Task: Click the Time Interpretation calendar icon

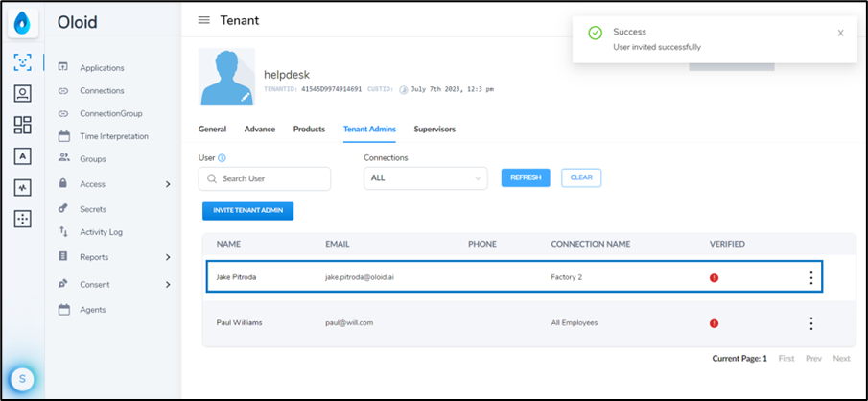Action: pos(64,135)
